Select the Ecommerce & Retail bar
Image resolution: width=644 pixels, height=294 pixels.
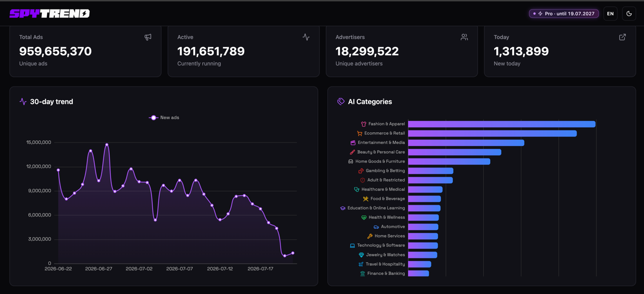pos(492,133)
